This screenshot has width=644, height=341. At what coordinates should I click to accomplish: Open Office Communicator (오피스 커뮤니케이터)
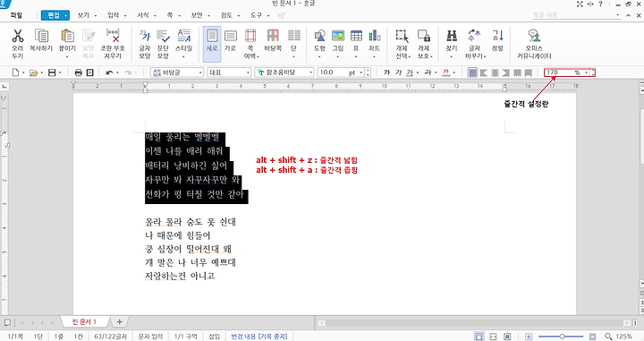(533, 43)
